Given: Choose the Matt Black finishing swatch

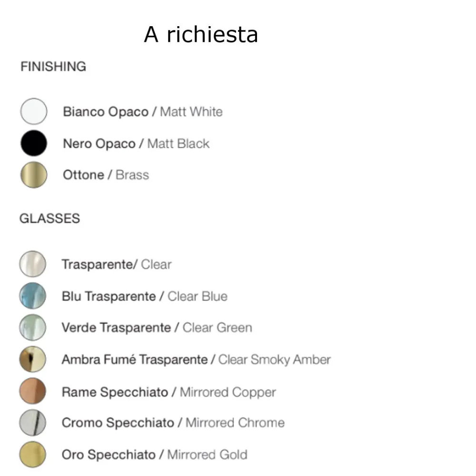Looking at the screenshot, I should (x=34, y=144).
